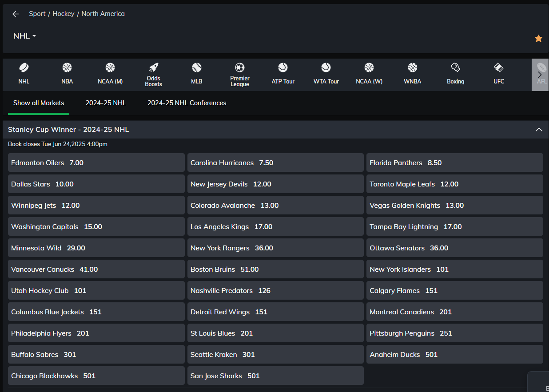Open the ATP Tour tennis icon
Image resolution: width=549 pixels, height=392 pixels.
coord(283,68)
